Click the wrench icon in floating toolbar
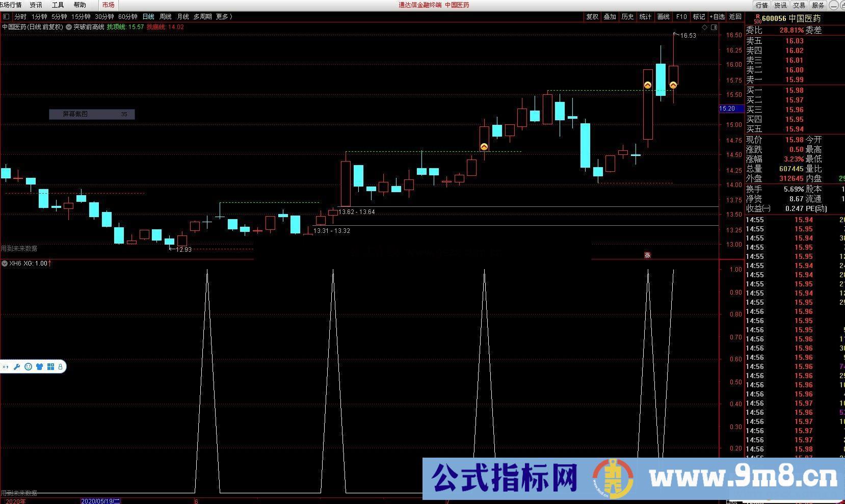The height and width of the screenshot is (504, 845). click(x=17, y=366)
